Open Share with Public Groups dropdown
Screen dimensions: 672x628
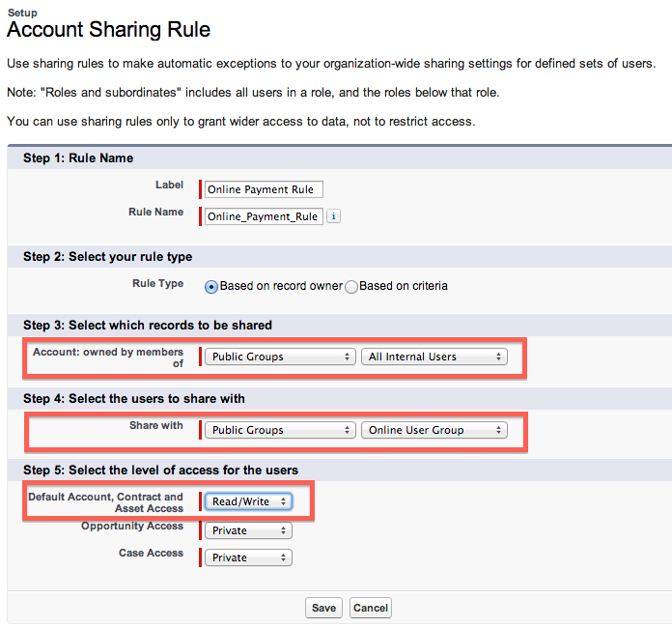(x=280, y=430)
